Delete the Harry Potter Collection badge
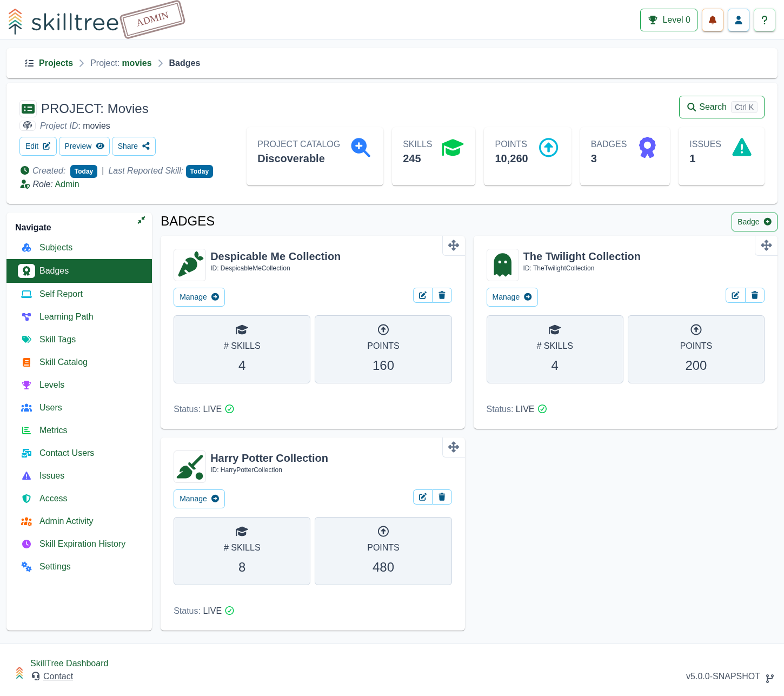The image size is (784, 696). pos(442,497)
